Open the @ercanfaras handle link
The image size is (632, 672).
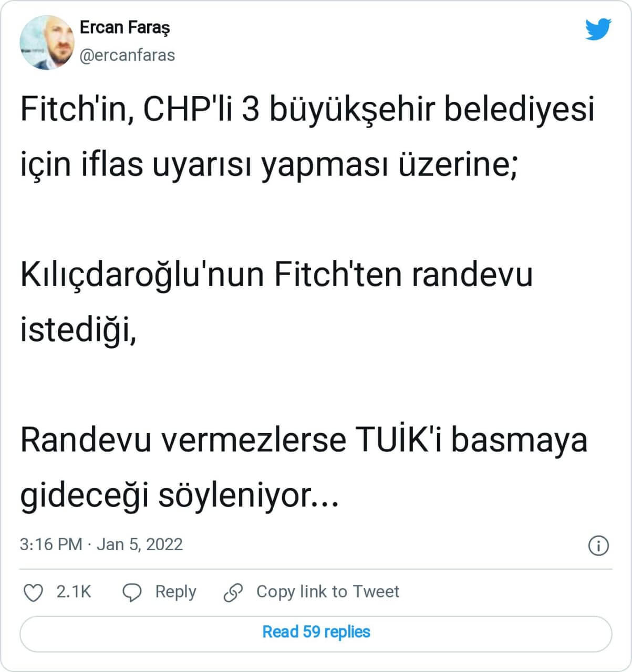127,55
